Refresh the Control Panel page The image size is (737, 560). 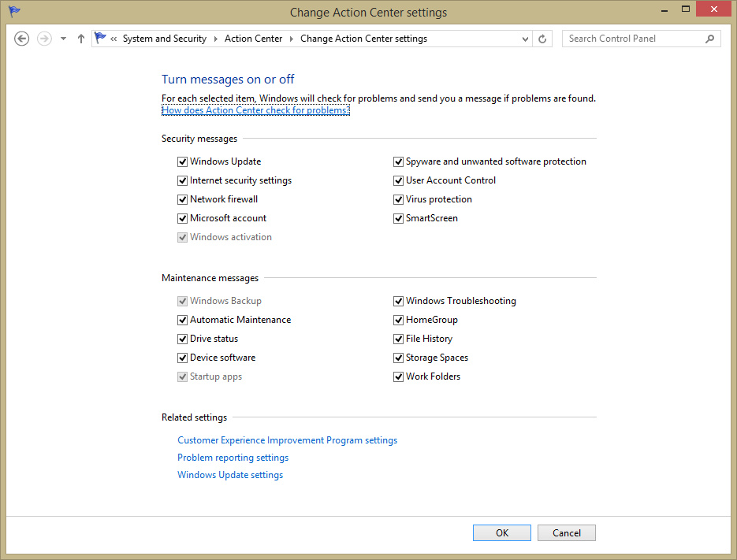[542, 39]
